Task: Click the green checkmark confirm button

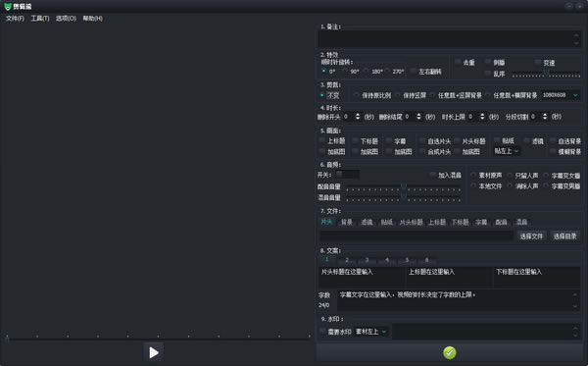Action: (x=449, y=352)
